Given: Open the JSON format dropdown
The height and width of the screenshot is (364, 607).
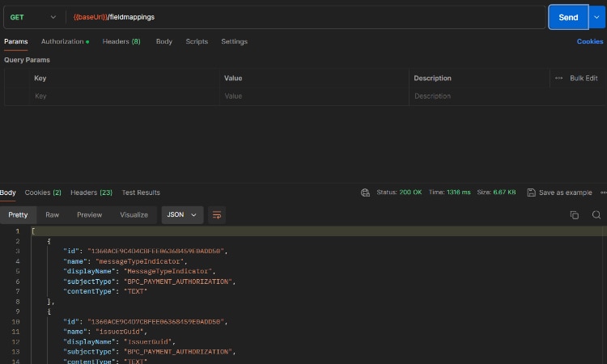Looking at the screenshot, I should coord(182,215).
